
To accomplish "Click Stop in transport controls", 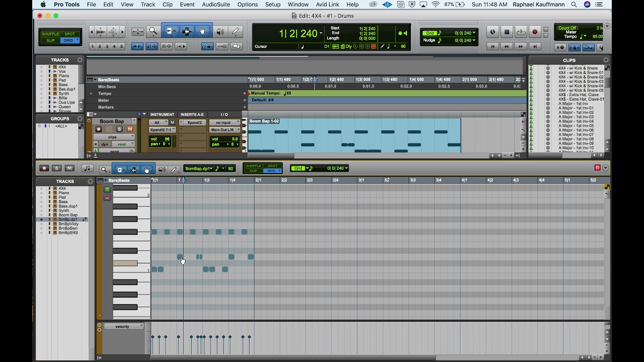I will [x=507, y=32].
